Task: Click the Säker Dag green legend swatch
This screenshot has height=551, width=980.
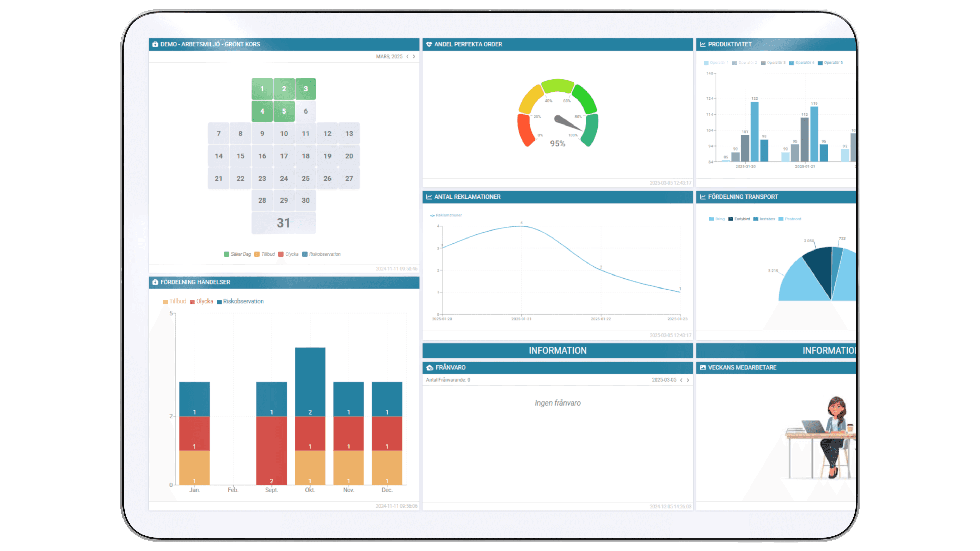Action: [226, 254]
